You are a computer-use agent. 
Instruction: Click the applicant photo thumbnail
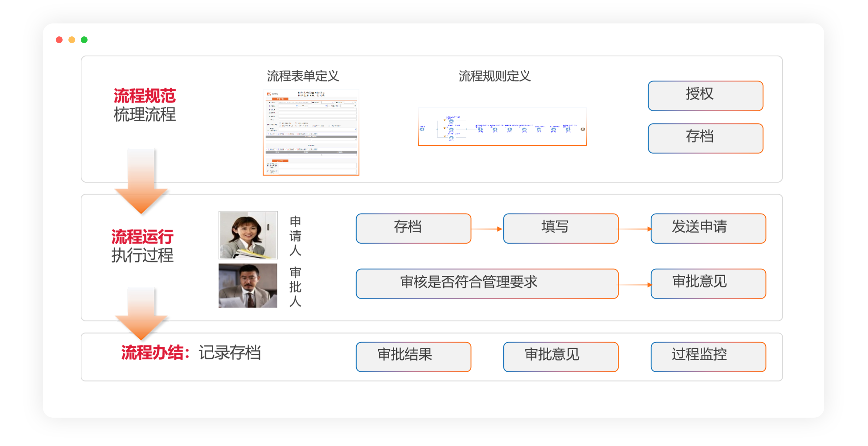(248, 235)
